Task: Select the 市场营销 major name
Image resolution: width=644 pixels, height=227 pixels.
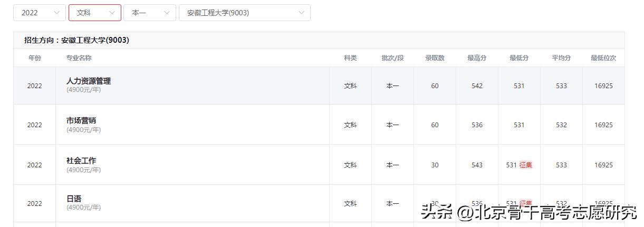Action: 81,120
